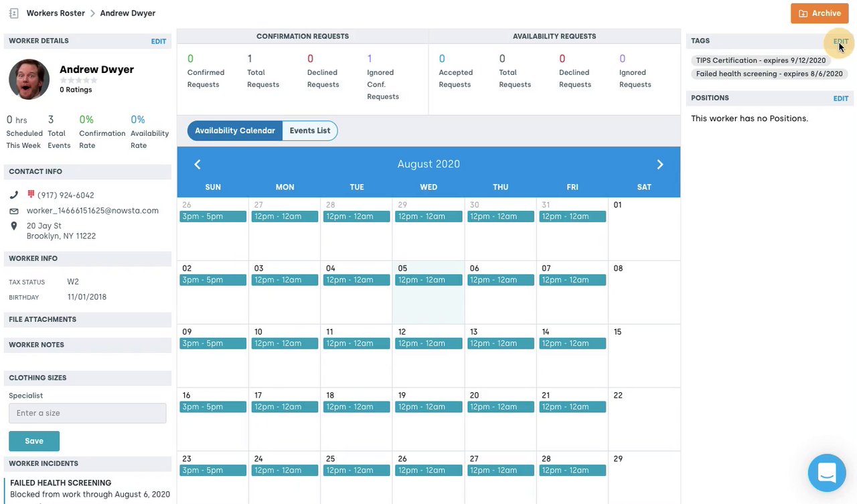The width and height of the screenshot is (857, 504).
Task: Save the clothing size
Action: [34, 441]
